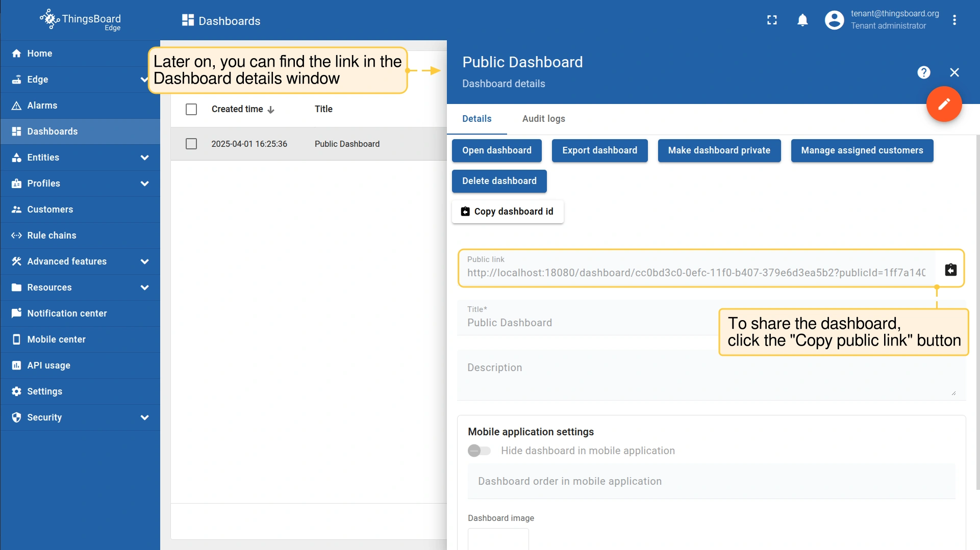Image resolution: width=980 pixels, height=550 pixels.
Task: Click the Export dashboard button
Action: tap(599, 150)
